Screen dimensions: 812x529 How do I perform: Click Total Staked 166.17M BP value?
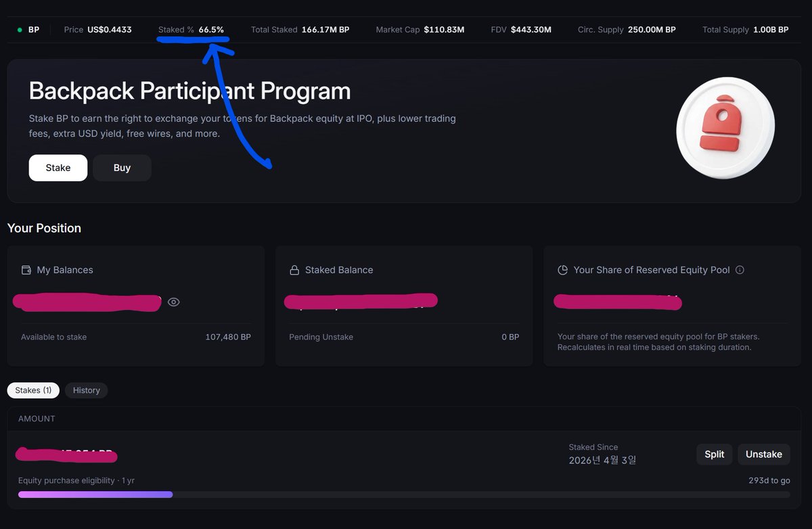coord(325,30)
